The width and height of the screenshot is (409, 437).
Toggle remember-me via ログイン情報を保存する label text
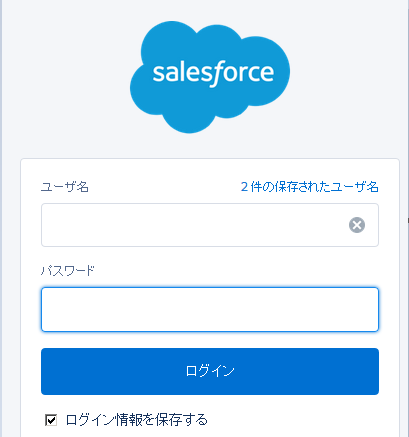click(137, 420)
